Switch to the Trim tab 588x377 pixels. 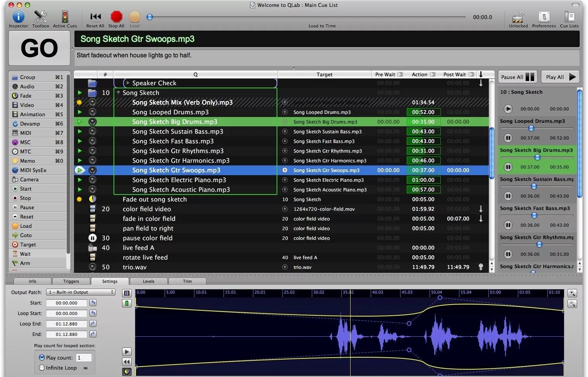click(x=187, y=281)
